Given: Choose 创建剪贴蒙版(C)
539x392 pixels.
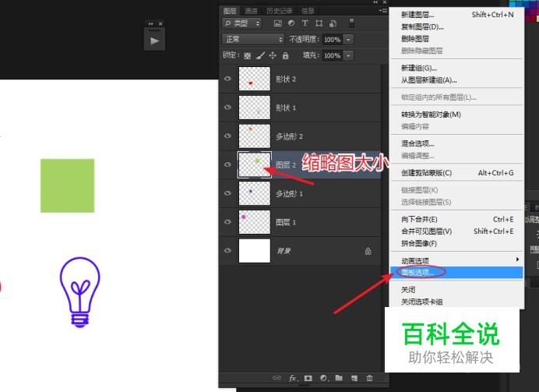Looking at the screenshot, I should (456, 173).
